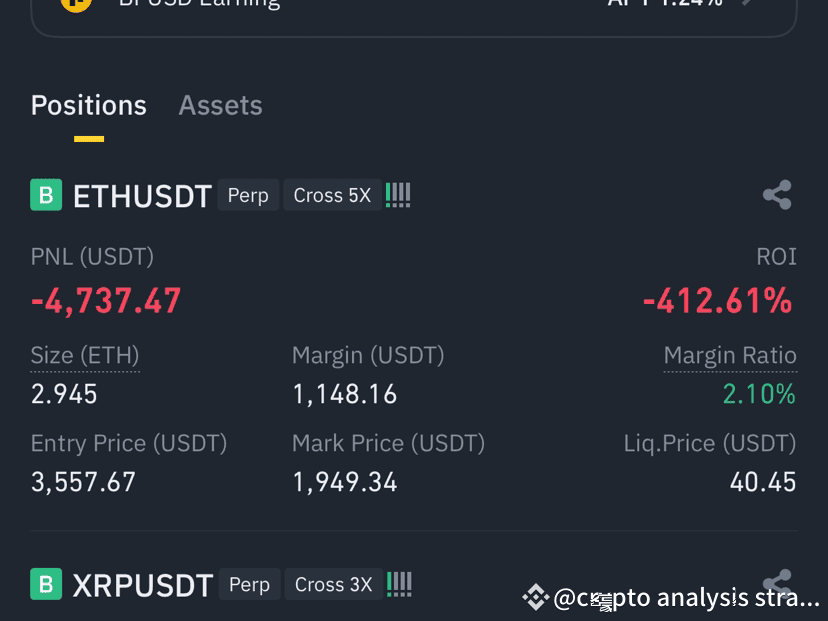This screenshot has width=828, height=621.
Task: Share the ETHUSDT position
Action: [777, 195]
